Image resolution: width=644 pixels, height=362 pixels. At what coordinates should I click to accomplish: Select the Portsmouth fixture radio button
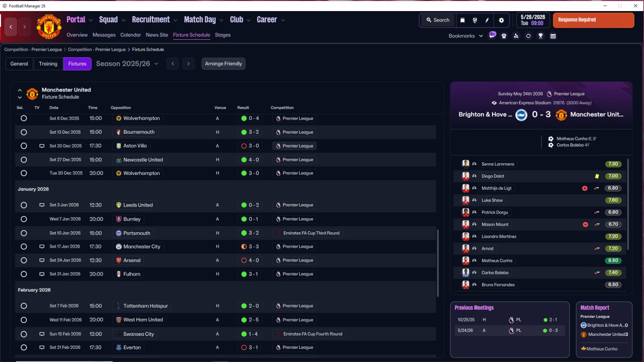[x=24, y=233]
